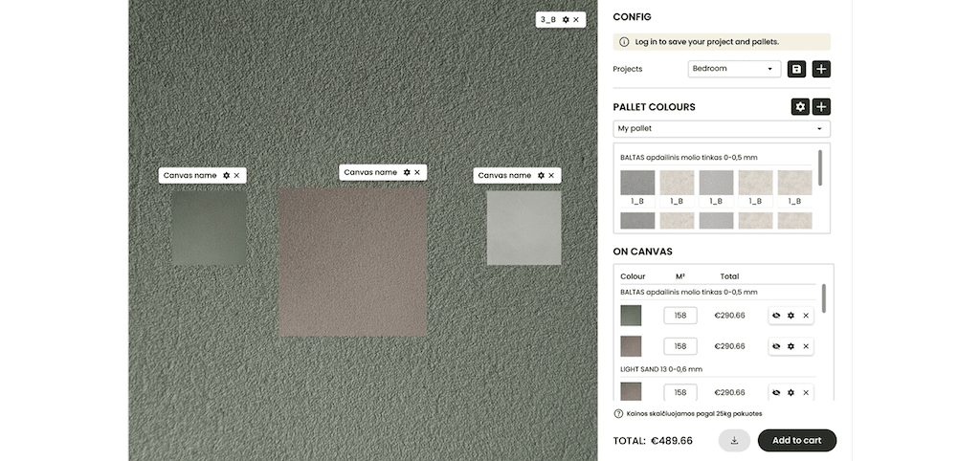Download the project using download icon
This screenshot has height=461, width=980.
(734, 440)
